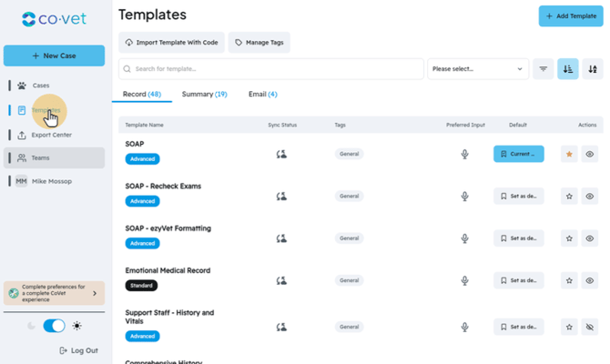Switch to the Email tab

tap(263, 94)
